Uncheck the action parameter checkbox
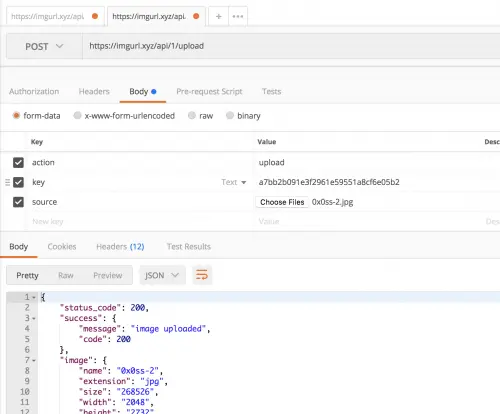 tap(18, 163)
